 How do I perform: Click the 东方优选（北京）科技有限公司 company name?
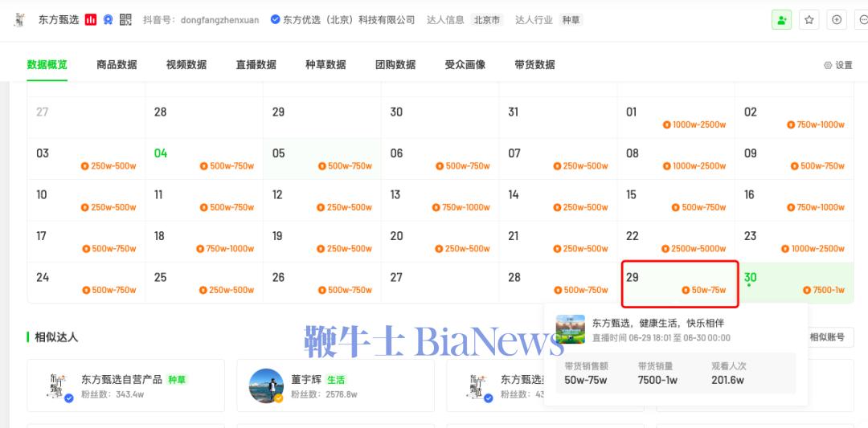click(349, 20)
